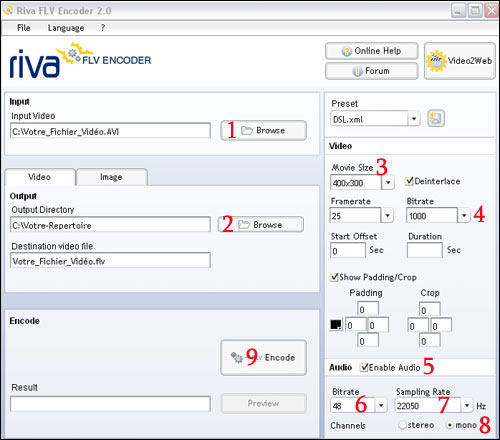This screenshot has height=440, width=500.
Task: Open the ? help menu
Action: pyautogui.click(x=103, y=28)
